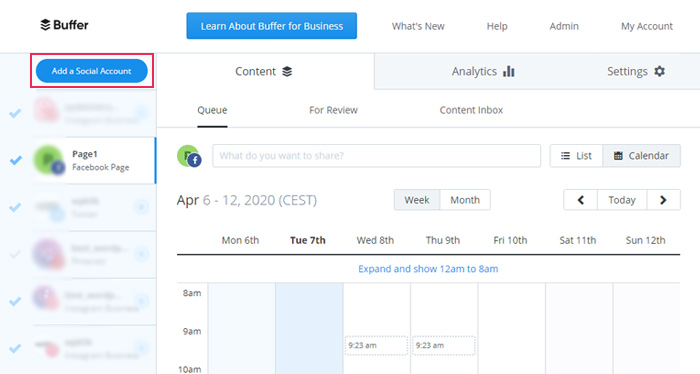Screen dimensions: 700x374
Task: Expand and show 12am to 8am
Action: tap(428, 269)
